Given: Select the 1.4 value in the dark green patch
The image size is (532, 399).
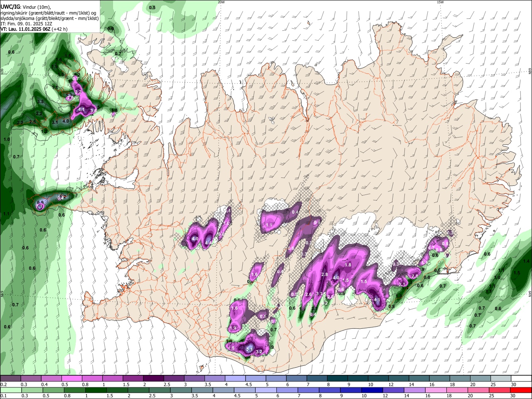Looking at the screenshot, I should pos(527,261).
